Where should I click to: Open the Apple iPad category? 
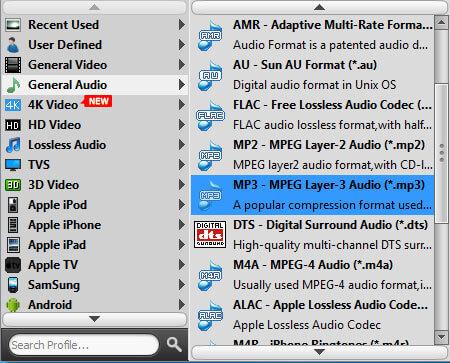coord(95,245)
